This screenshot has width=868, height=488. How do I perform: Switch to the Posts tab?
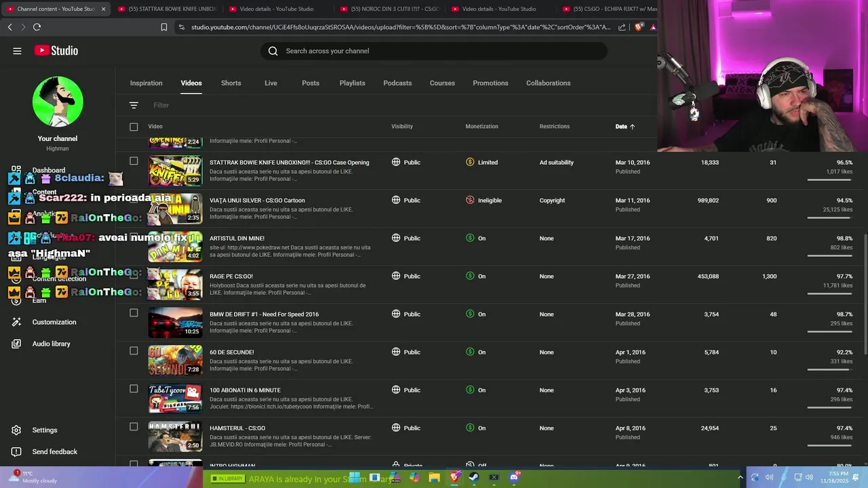311,83
